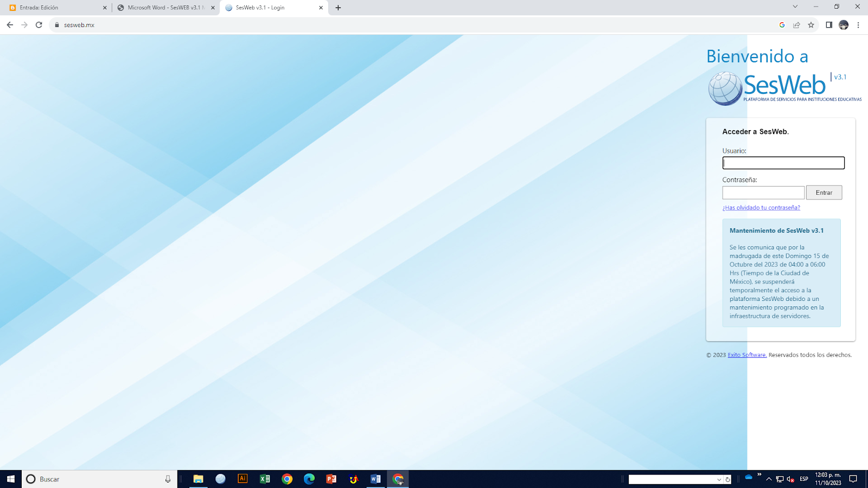Launch PowerPoint from the taskbar
The height and width of the screenshot is (488, 868).
331,479
